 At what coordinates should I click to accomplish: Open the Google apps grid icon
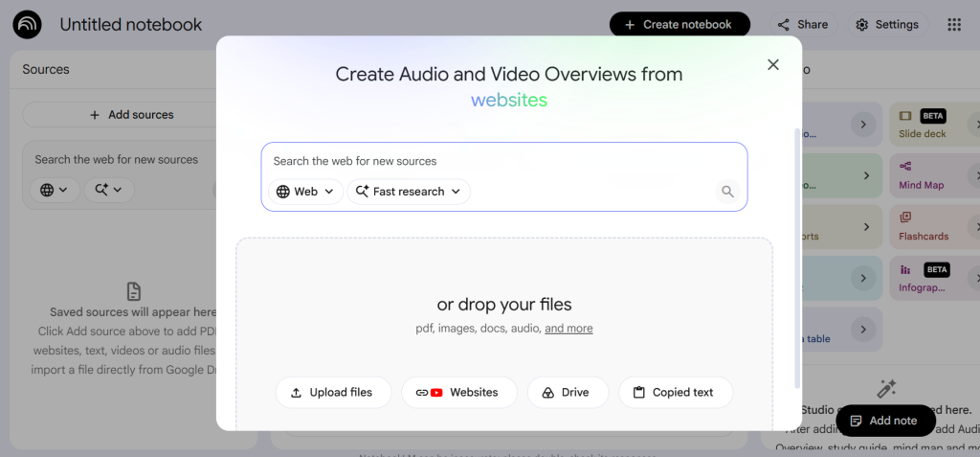954,24
